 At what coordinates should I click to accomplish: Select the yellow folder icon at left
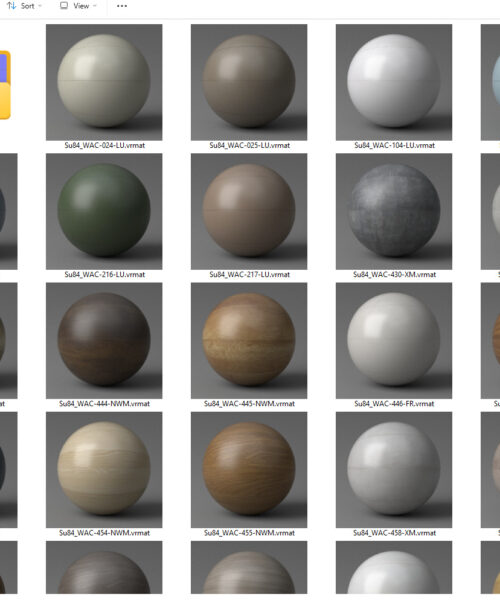[5, 85]
